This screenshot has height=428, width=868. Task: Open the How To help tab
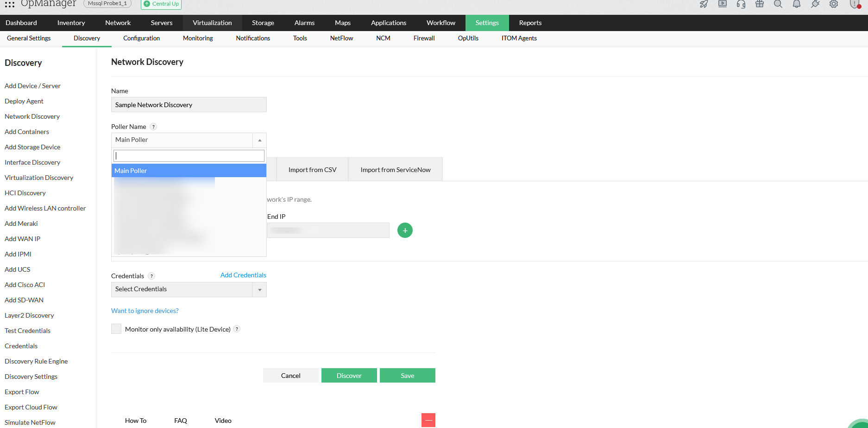pyautogui.click(x=136, y=421)
